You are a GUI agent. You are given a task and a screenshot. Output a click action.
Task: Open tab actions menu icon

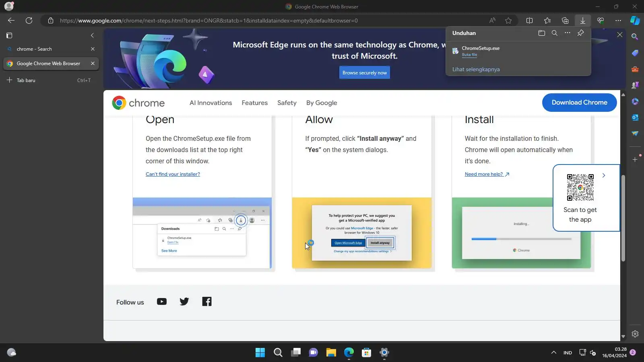pyautogui.click(x=9, y=35)
